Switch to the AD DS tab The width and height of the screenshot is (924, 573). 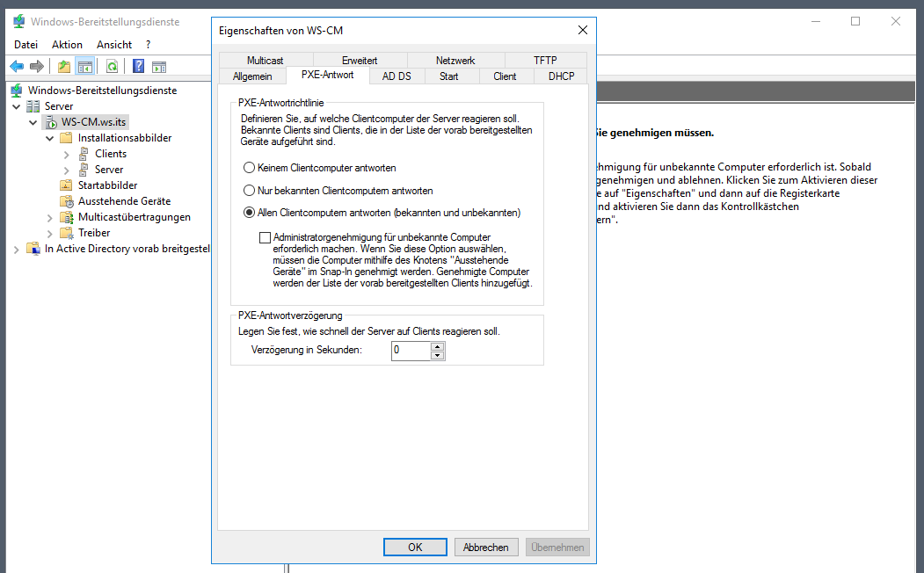[397, 76]
